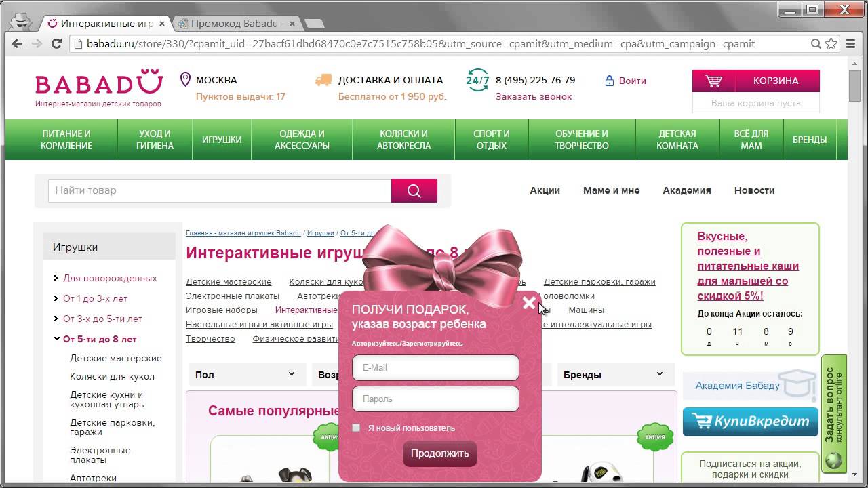Open Бренды menu in green navigation bar
868x488 pixels.
coord(810,140)
